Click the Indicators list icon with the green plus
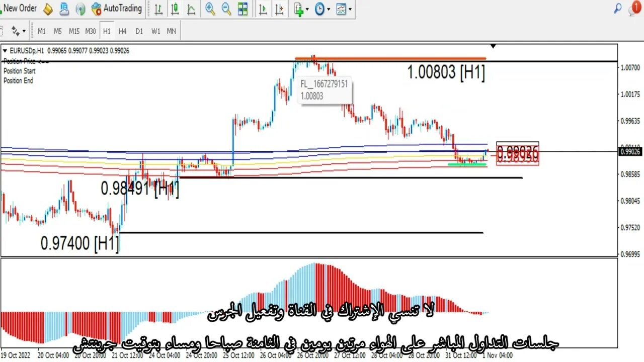The height and width of the screenshot is (362, 644). tap(299, 9)
